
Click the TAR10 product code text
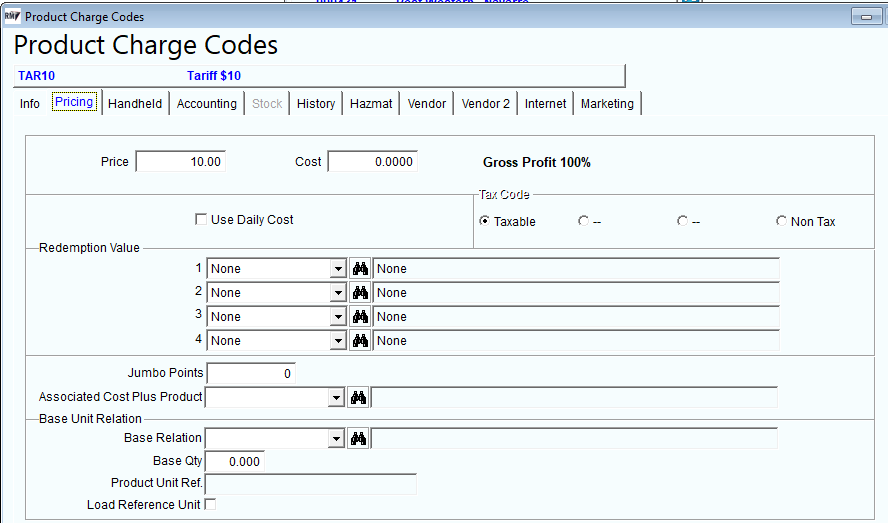coord(36,75)
